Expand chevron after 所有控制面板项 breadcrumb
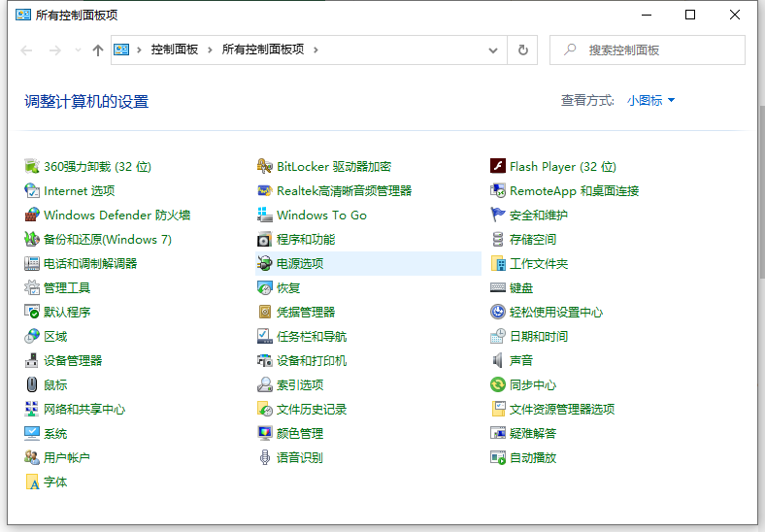Screen dimensions: 765x532 pyautogui.click(x=316, y=50)
